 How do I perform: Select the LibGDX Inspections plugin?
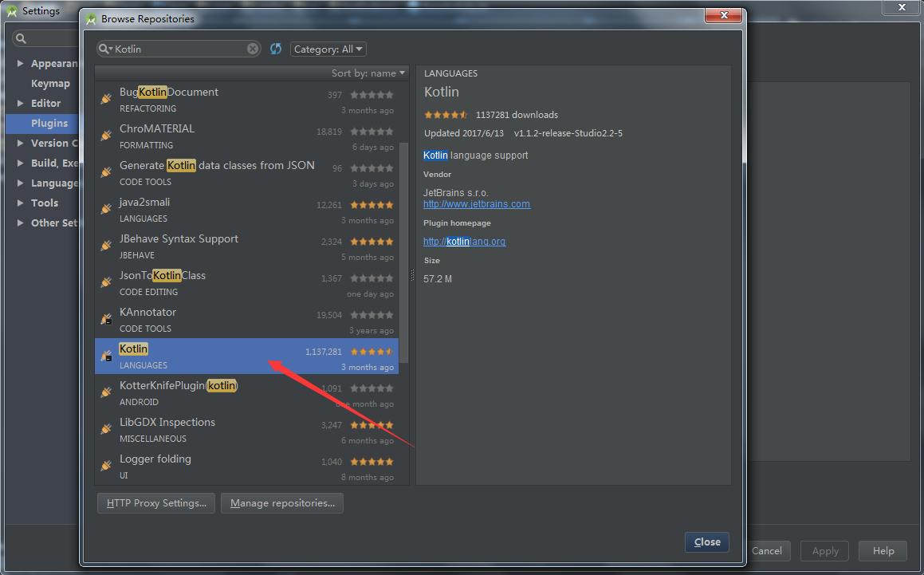pos(247,429)
